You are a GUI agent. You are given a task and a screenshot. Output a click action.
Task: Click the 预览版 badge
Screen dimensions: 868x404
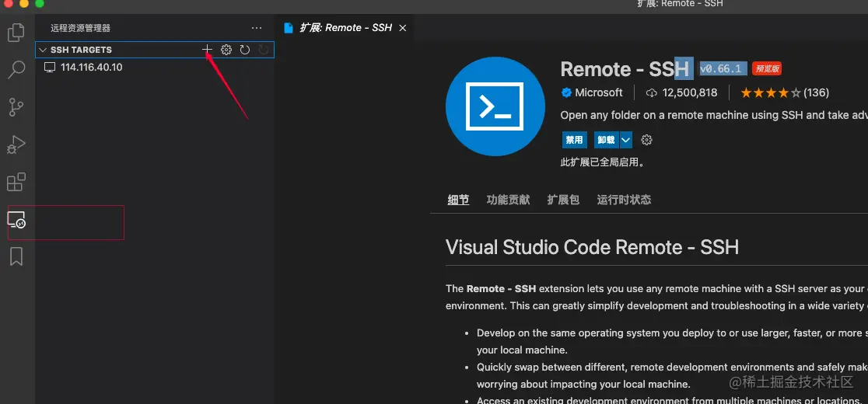pyautogui.click(x=767, y=69)
